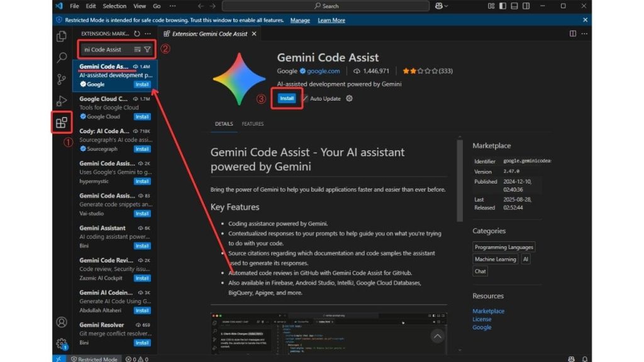Image resolution: width=644 pixels, height=362 pixels.
Task: Click the extension screenshot thumbnail
Action: 328,333
